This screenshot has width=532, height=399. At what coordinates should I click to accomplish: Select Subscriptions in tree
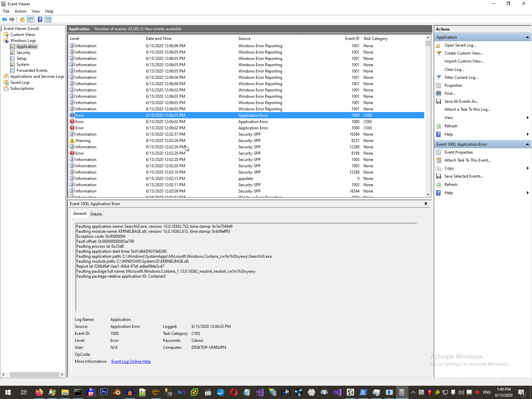coord(22,88)
